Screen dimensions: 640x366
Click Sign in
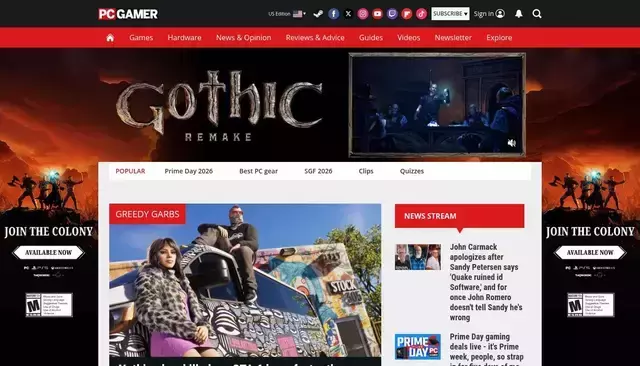click(x=489, y=14)
